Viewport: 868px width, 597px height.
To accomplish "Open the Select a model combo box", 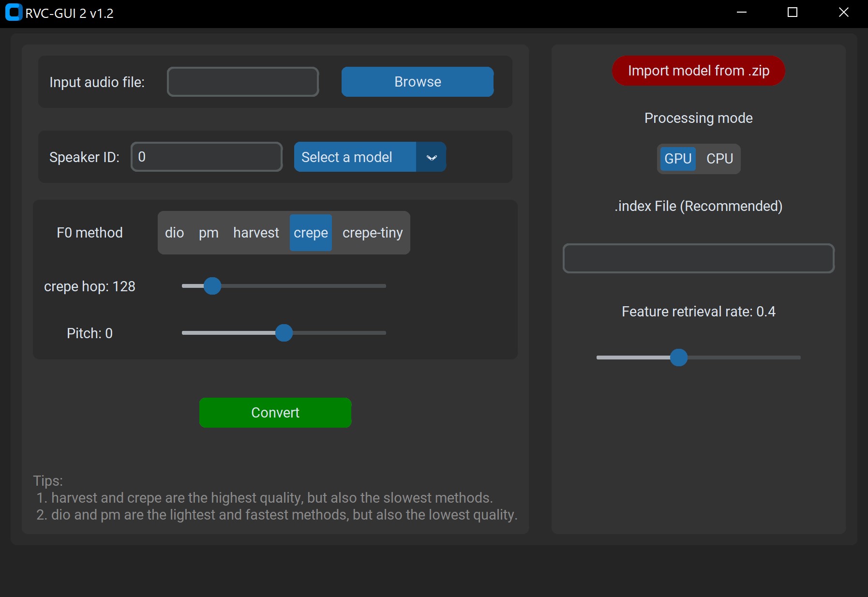I will (x=355, y=157).
